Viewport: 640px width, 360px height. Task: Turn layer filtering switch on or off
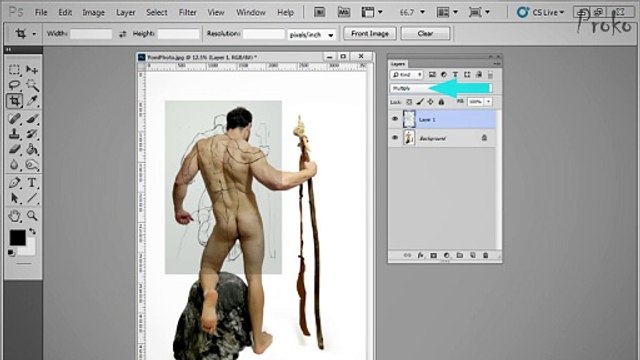(x=491, y=75)
